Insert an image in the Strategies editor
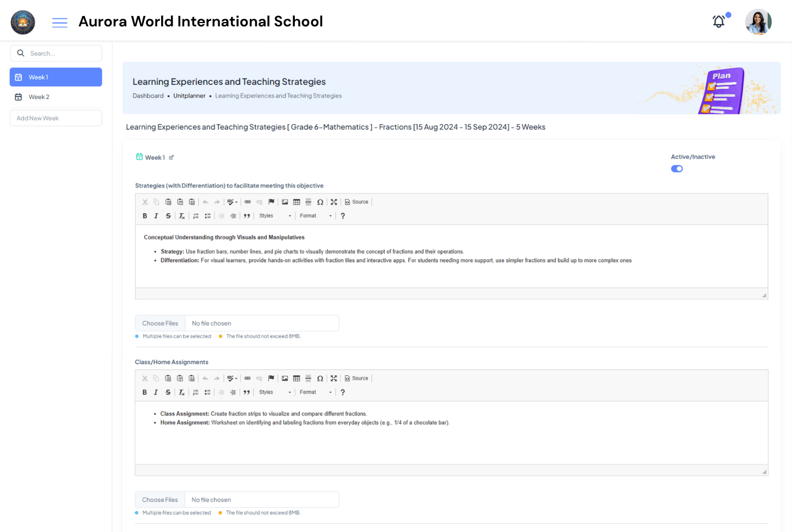The height and width of the screenshot is (532, 792). [284, 202]
